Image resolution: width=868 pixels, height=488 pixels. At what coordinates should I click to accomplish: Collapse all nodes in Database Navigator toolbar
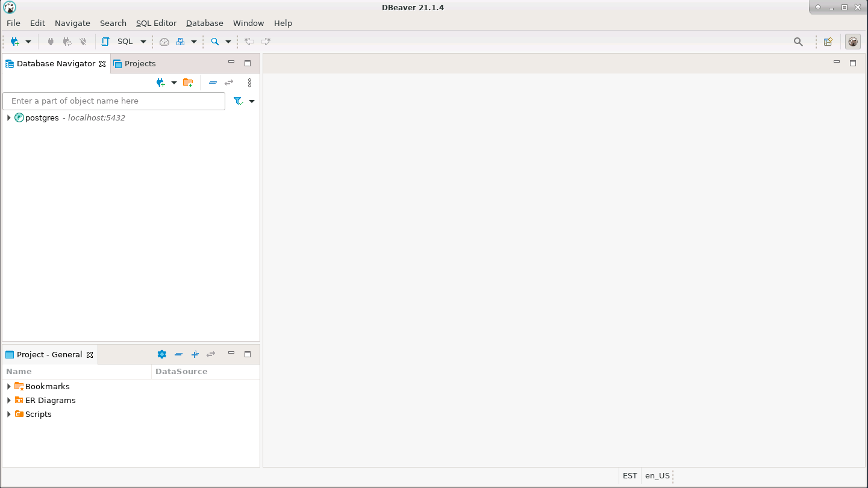tap(213, 83)
